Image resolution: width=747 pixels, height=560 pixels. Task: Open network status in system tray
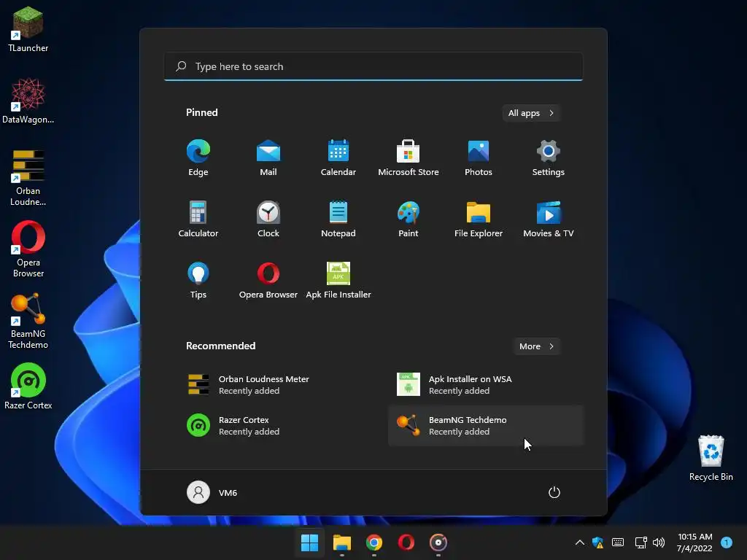(x=640, y=542)
